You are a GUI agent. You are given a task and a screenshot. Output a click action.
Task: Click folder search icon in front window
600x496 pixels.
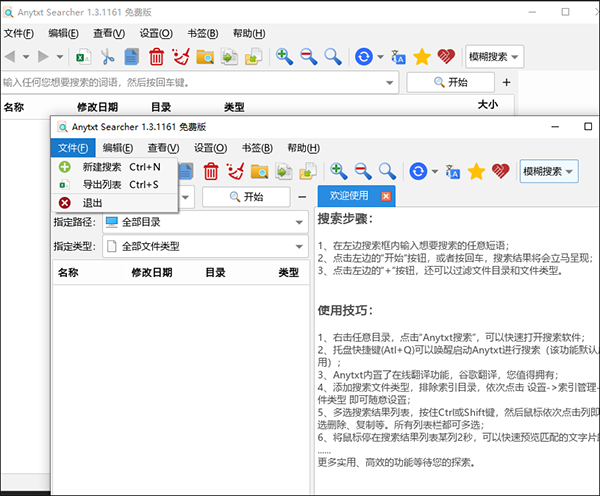tap(259, 171)
